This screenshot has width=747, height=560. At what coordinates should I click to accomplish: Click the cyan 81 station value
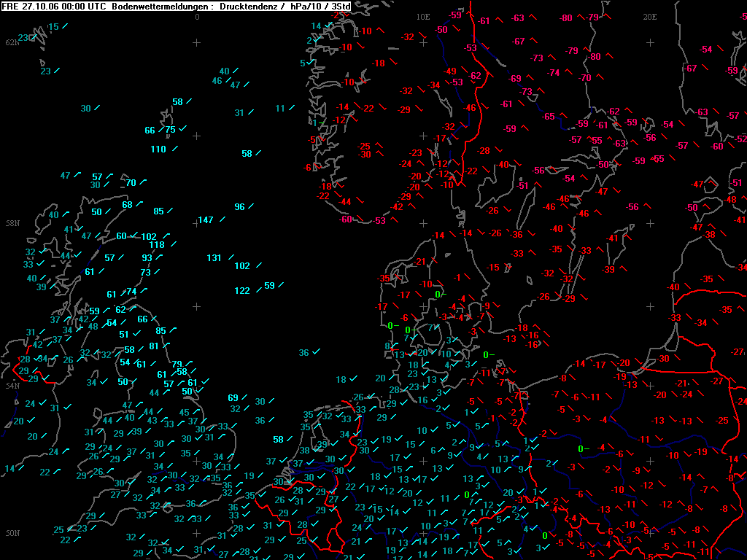(153, 346)
